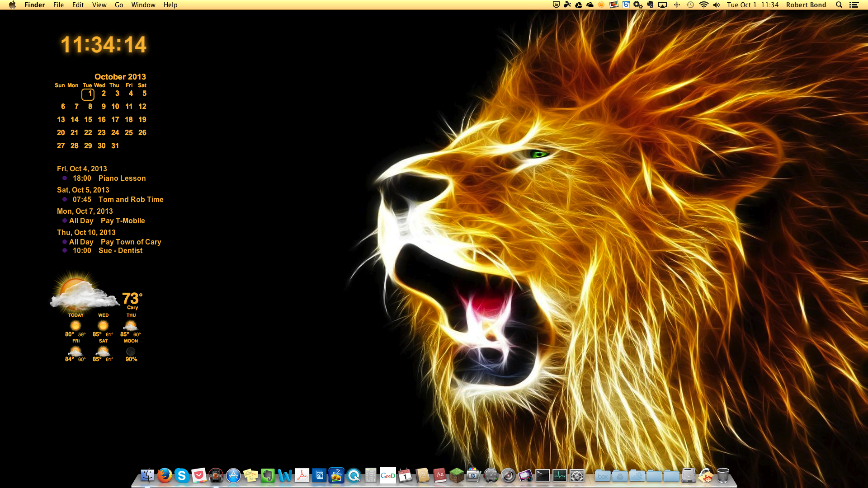Viewport: 868px width, 488px height.
Task: Click the Spotlight search magnifier
Action: tap(839, 5)
